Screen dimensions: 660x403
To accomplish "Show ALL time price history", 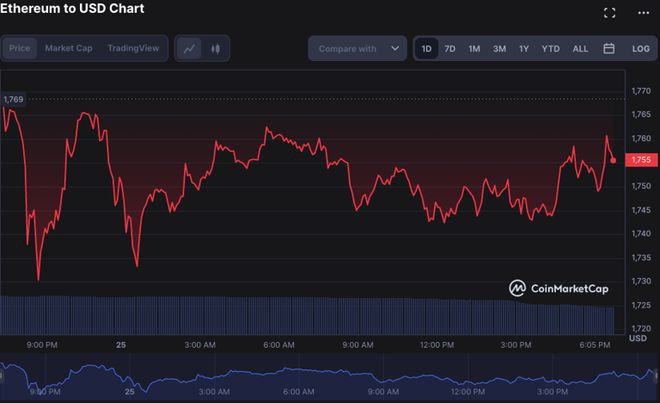I will tap(580, 48).
